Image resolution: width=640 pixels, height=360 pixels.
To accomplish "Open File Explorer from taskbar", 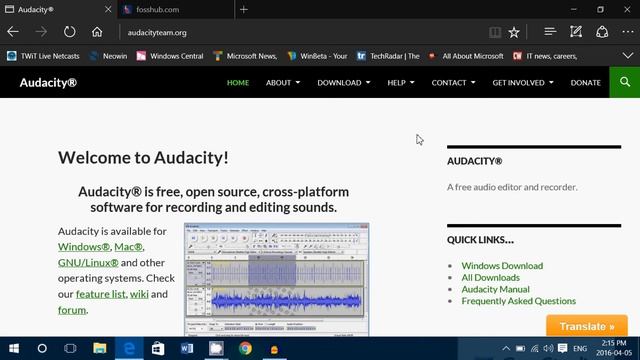I will (100, 349).
